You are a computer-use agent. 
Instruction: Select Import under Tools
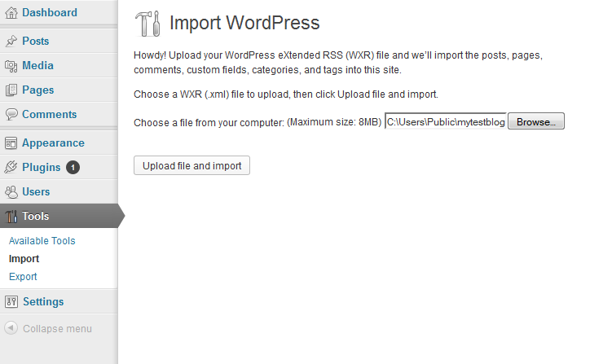pyautogui.click(x=24, y=259)
